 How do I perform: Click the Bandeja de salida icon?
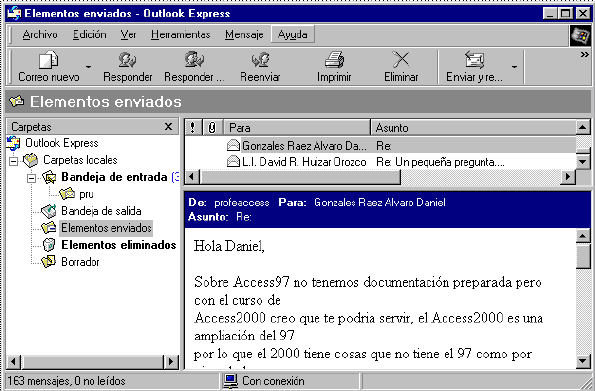click(x=49, y=211)
